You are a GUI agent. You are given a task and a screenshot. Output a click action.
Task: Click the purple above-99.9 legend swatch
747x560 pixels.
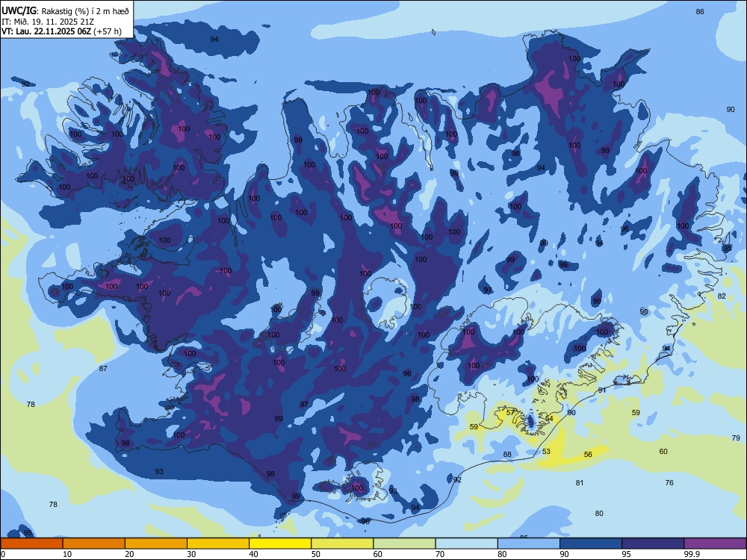tap(715, 544)
